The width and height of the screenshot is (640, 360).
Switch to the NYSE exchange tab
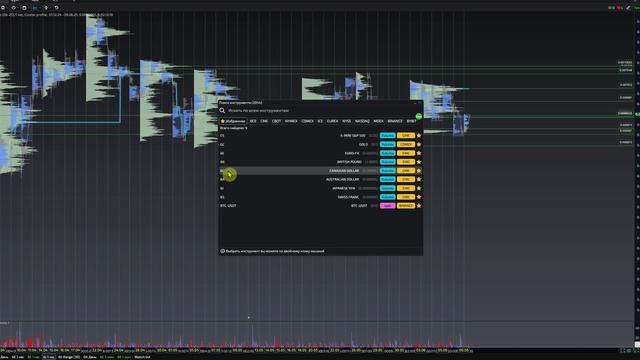click(x=347, y=121)
